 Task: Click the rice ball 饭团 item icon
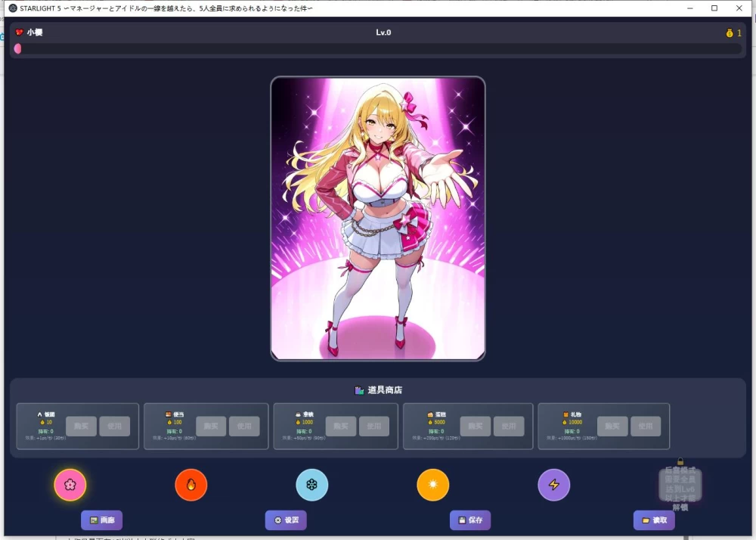coord(39,414)
